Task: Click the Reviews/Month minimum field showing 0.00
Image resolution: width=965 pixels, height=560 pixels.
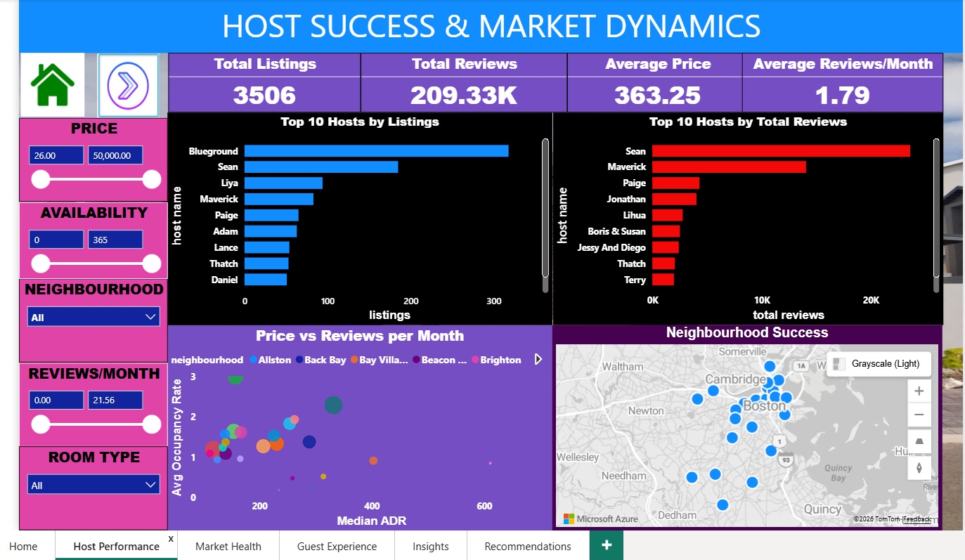Action: [56, 400]
